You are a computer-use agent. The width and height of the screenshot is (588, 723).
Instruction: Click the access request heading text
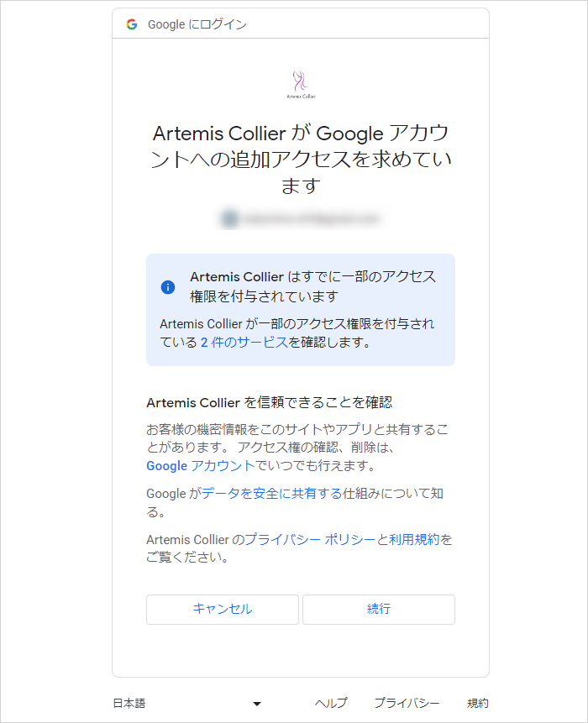[x=301, y=160]
